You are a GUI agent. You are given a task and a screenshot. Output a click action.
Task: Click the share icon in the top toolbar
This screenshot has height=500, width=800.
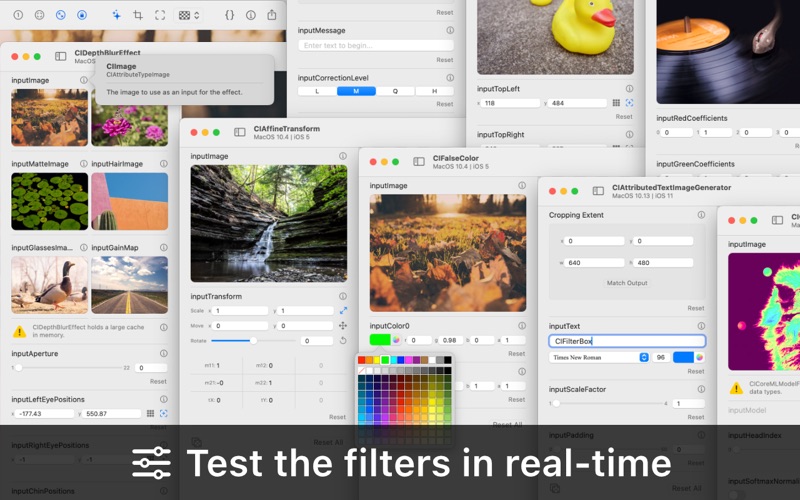point(271,15)
